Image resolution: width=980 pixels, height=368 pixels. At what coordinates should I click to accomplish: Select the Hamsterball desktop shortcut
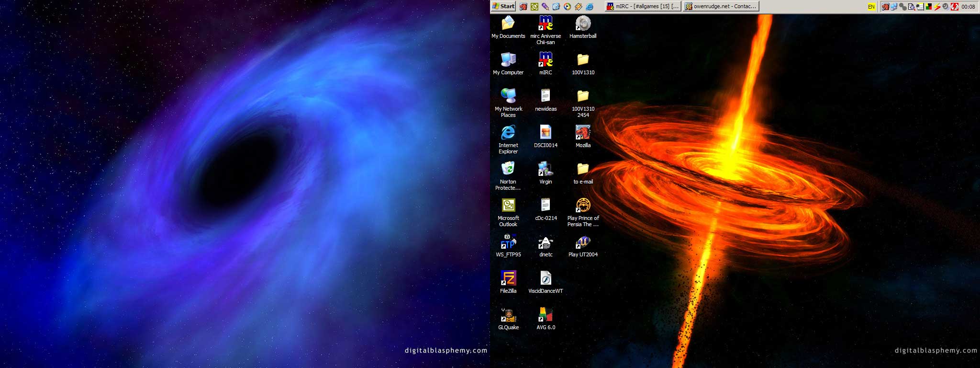[583, 23]
